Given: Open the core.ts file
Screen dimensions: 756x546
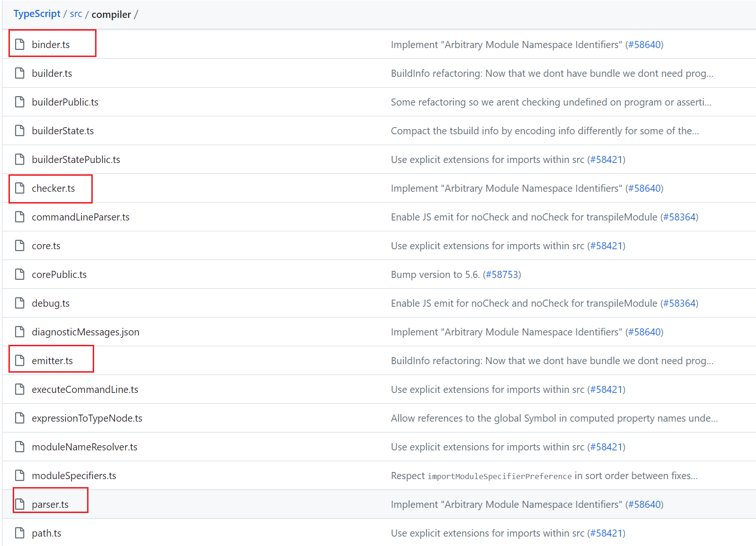Looking at the screenshot, I should (x=46, y=245).
